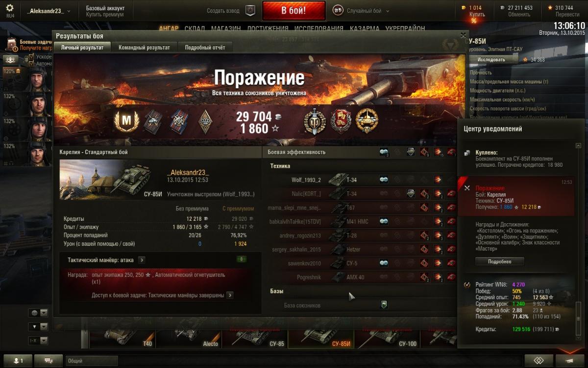Switch to Командный результат tab
The width and height of the screenshot is (588, 368).
point(144,47)
